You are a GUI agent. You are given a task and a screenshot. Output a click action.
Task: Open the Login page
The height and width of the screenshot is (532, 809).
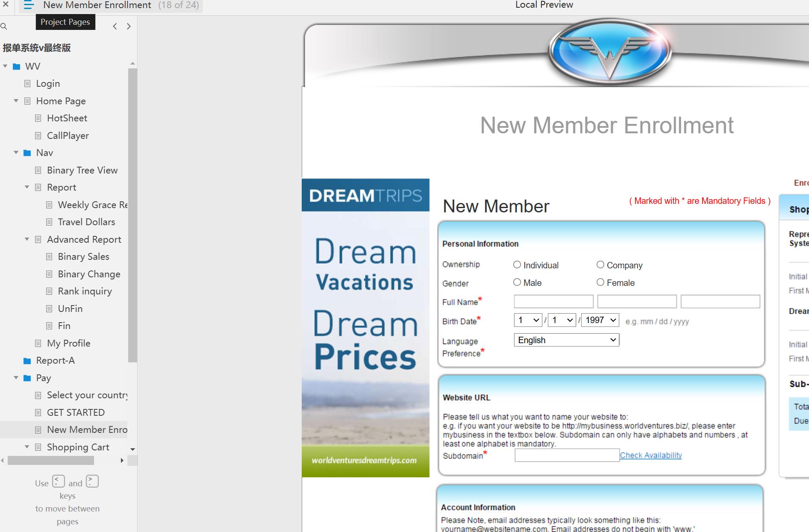coord(48,84)
